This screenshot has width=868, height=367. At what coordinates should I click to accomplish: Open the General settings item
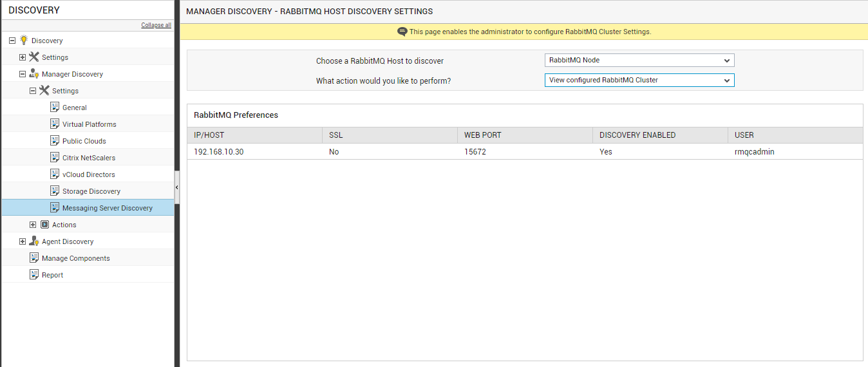[x=75, y=108]
